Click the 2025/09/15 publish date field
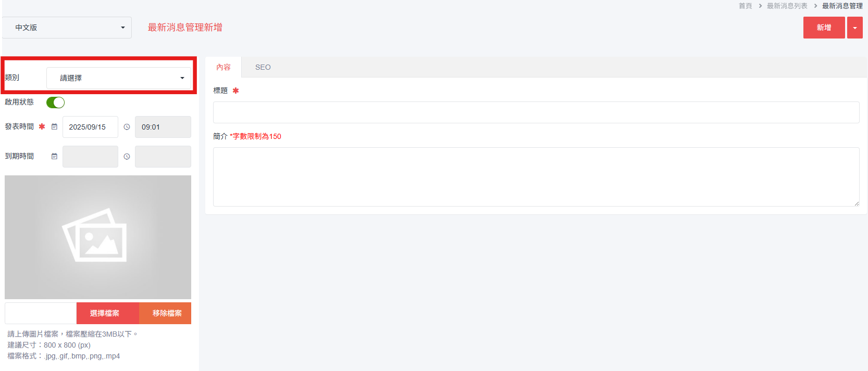868x371 pixels. pos(90,127)
